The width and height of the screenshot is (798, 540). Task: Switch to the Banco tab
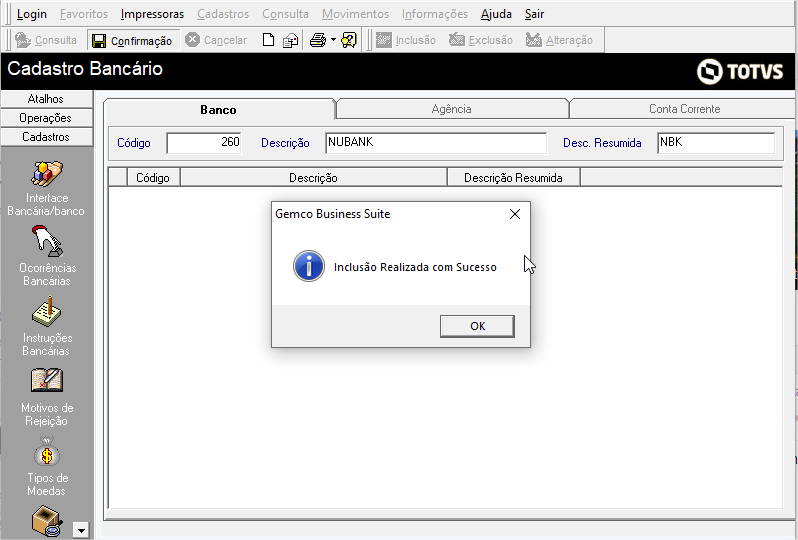(219, 109)
